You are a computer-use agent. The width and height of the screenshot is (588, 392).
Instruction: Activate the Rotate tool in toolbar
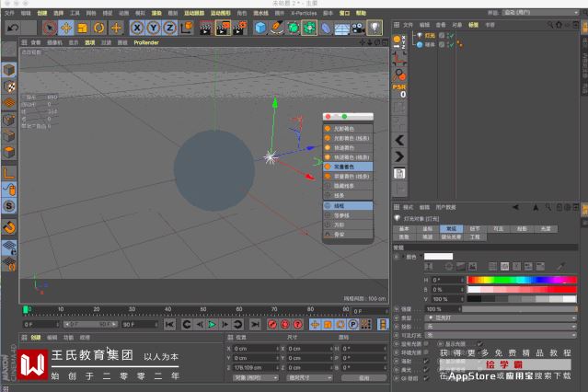click(99, 29)
